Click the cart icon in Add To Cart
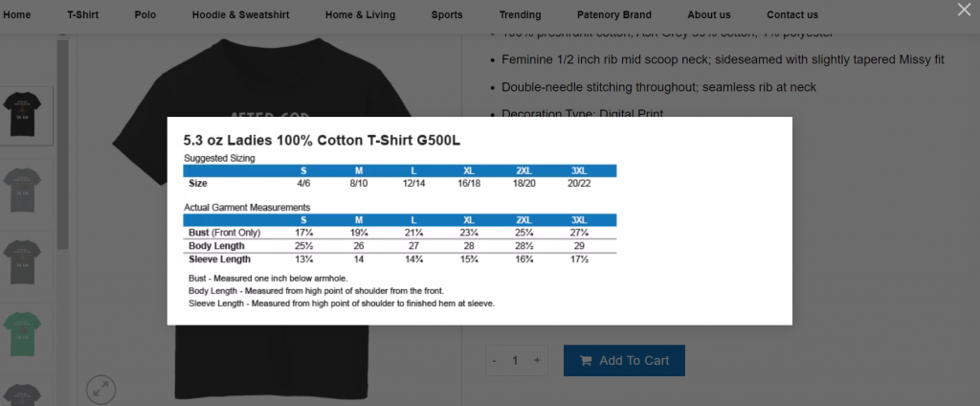 coord(586,360)
